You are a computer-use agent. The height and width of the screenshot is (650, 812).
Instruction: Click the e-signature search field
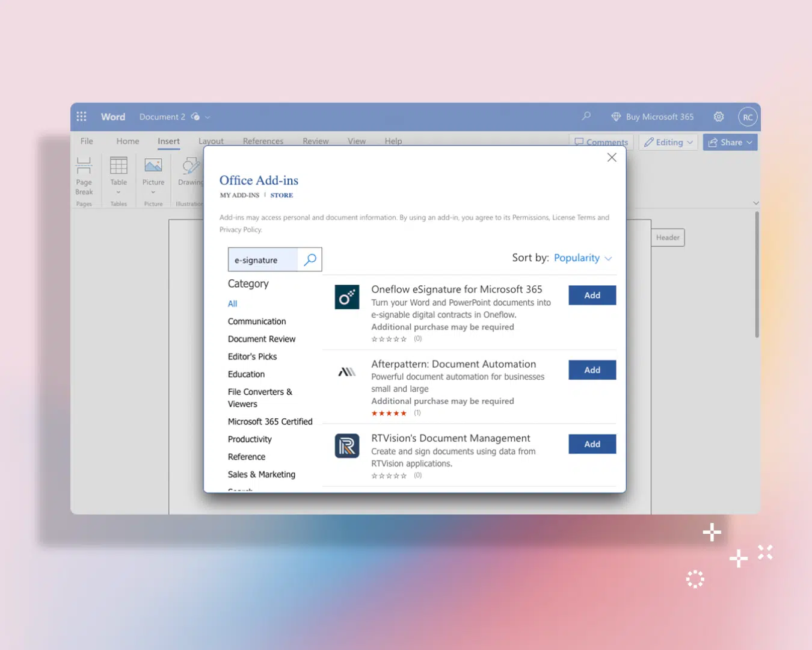pyautogui.click(x=263, y=259)
